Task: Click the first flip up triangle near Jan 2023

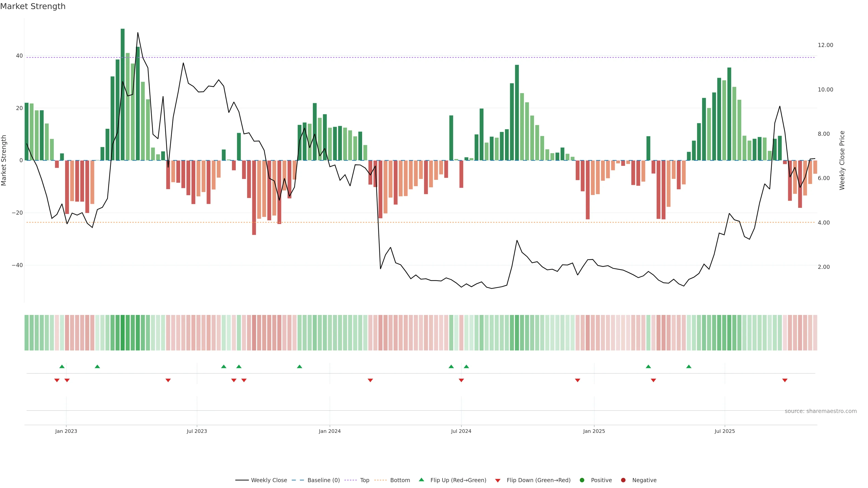Action: click(x=62, y=366)
